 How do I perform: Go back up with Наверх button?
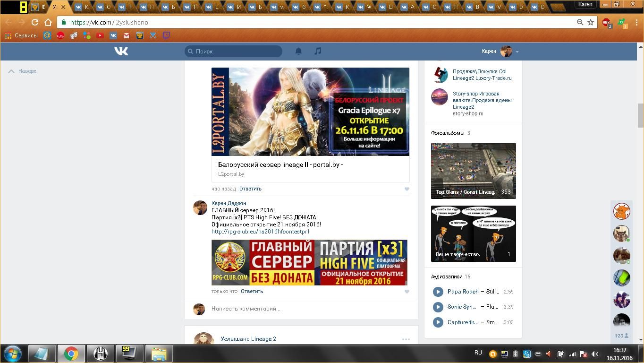pyautogui.click(x=23, y=71)
